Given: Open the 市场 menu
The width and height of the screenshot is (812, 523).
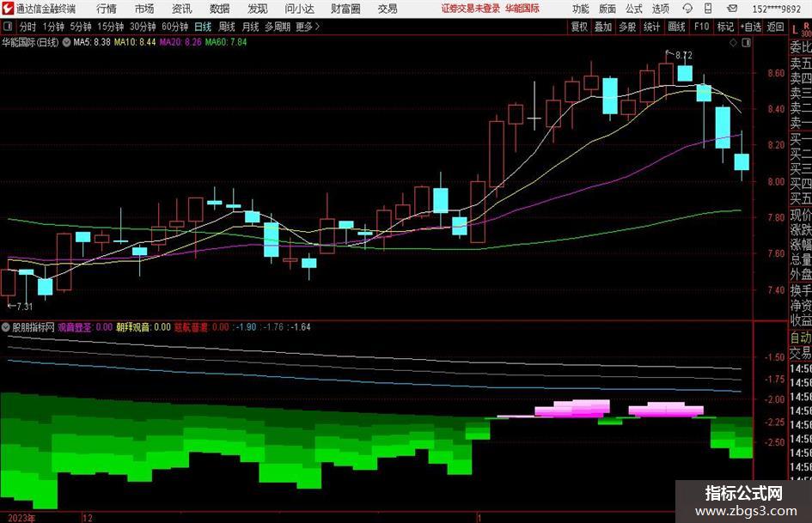Looking at the screenshot, I should [144, 9].
